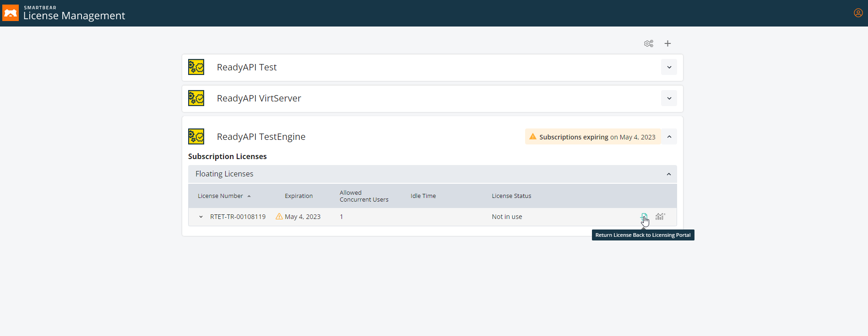Click the May 4, 2023 expiration date
This screenshot has height=336, width=868.
point(303,217)
